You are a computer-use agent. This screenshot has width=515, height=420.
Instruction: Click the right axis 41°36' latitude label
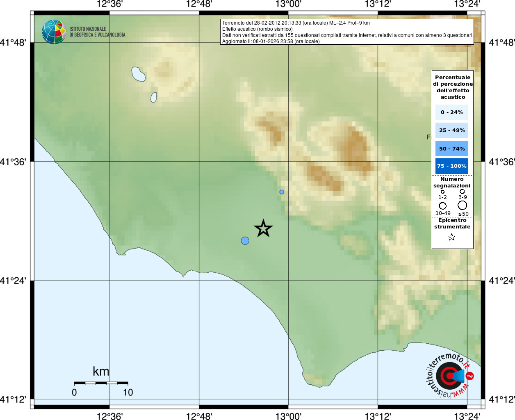click(x=502, y=162)
